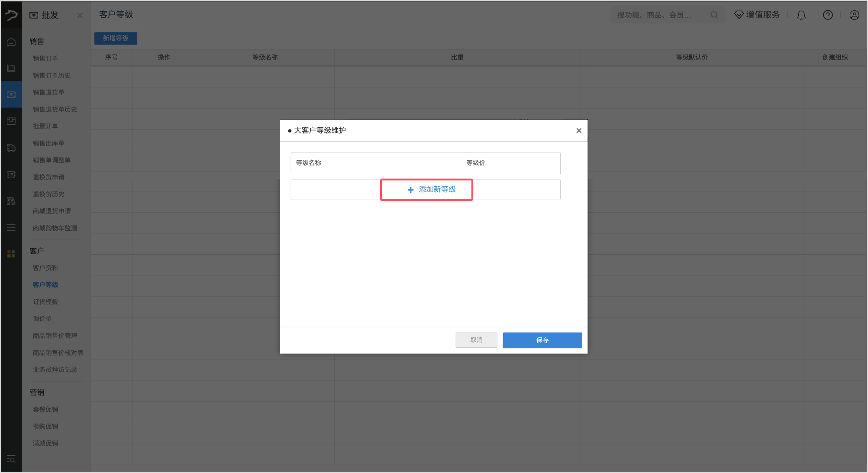Open 销售订单 menu item
The height and width of the screenshot is (473, 868).
[45, 58]
